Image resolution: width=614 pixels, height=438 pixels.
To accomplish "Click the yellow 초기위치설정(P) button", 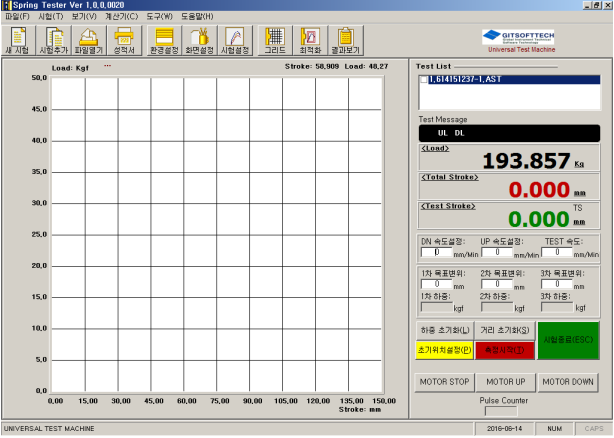I will point(445,350).
